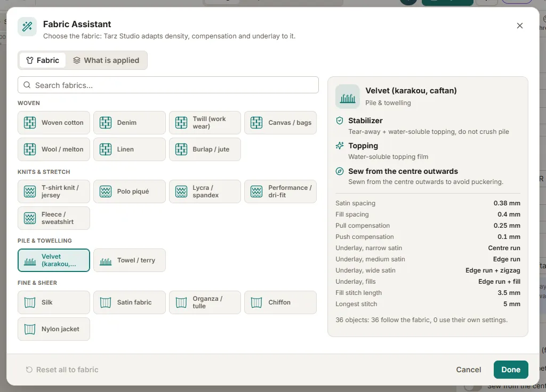Viewport: 546px width, 392px height.
Task: Click the Topping sparkle icon
Action: tap(340, 146)
